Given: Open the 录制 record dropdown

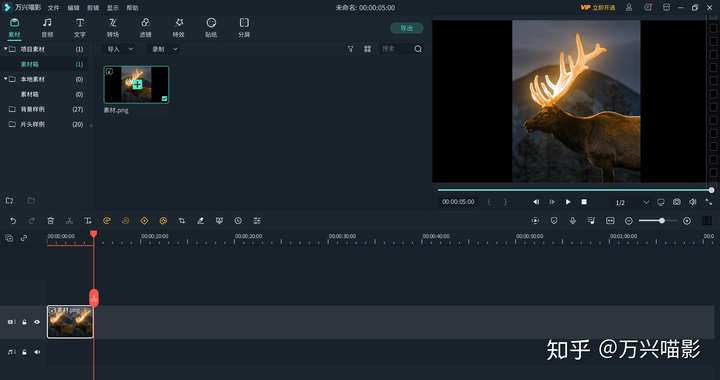Looking at the screenshot, I should point(165,49).
